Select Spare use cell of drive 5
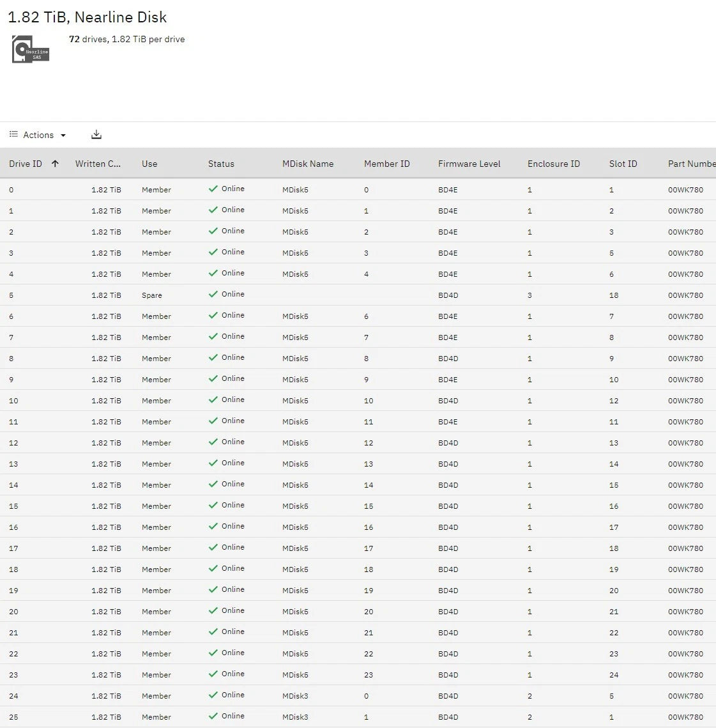Viewport: 716px width, 728px height. click(152, 295)
